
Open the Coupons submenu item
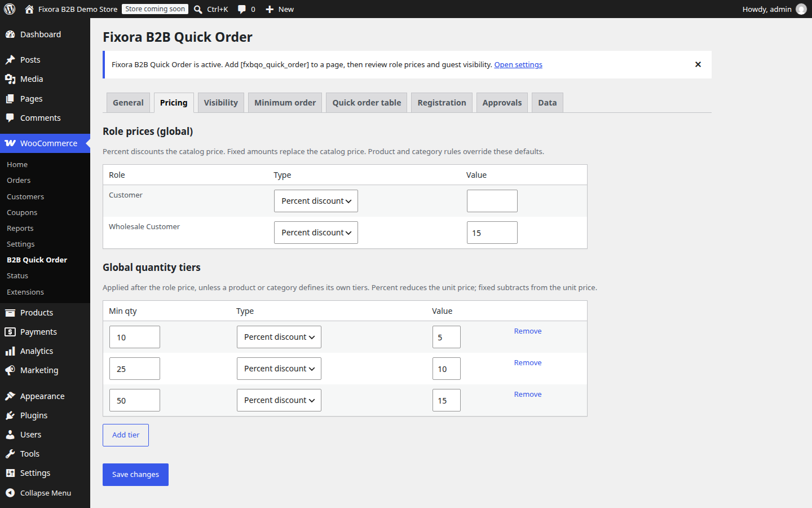click(22, 213)
